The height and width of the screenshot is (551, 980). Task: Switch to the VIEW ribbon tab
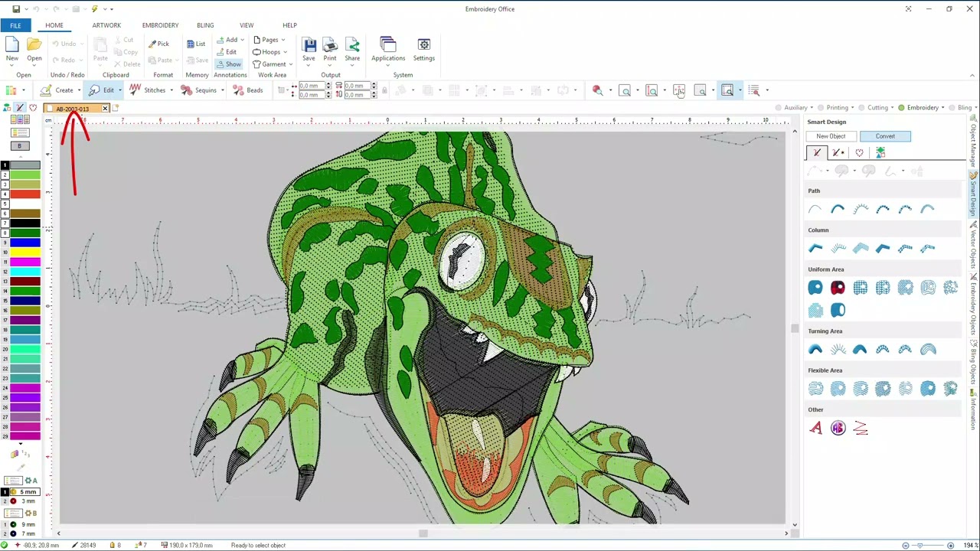[x=247, y=25]
